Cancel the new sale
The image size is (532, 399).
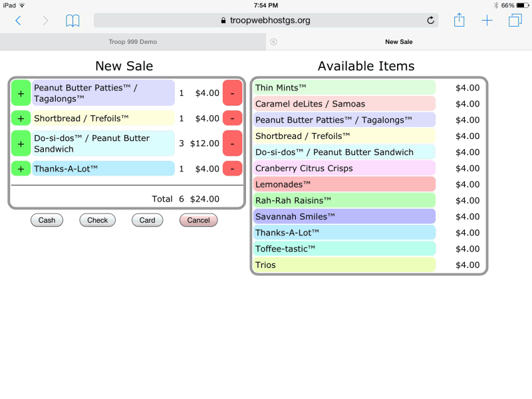198,220
